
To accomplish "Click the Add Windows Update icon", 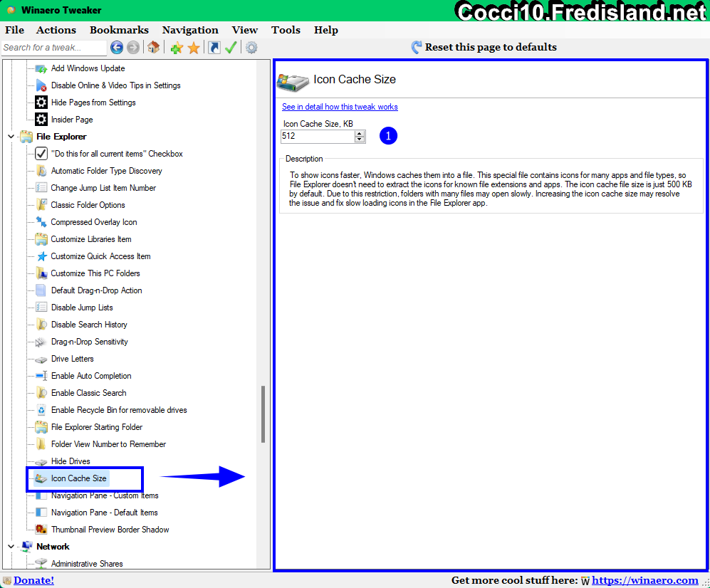I will click(41, 68).
